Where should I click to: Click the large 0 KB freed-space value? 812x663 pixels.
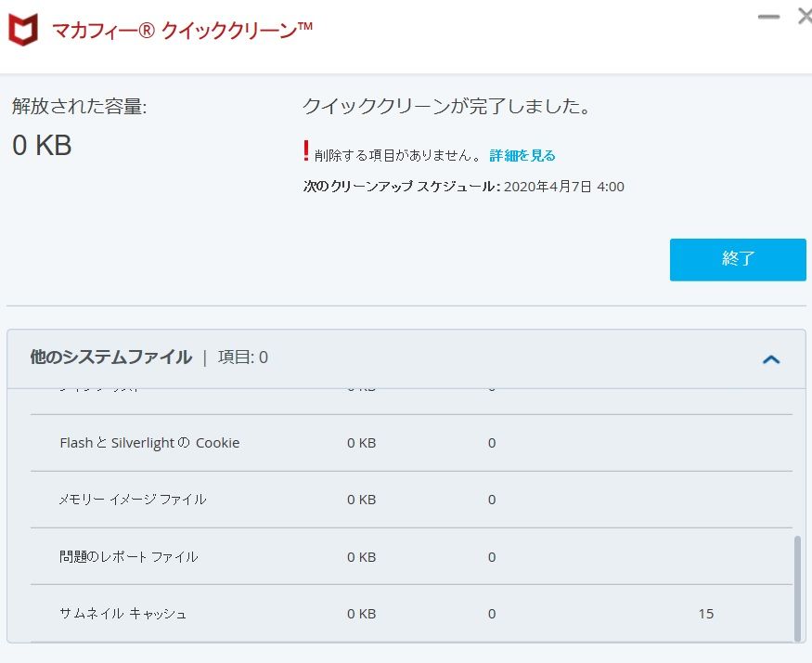coord(42,146)
